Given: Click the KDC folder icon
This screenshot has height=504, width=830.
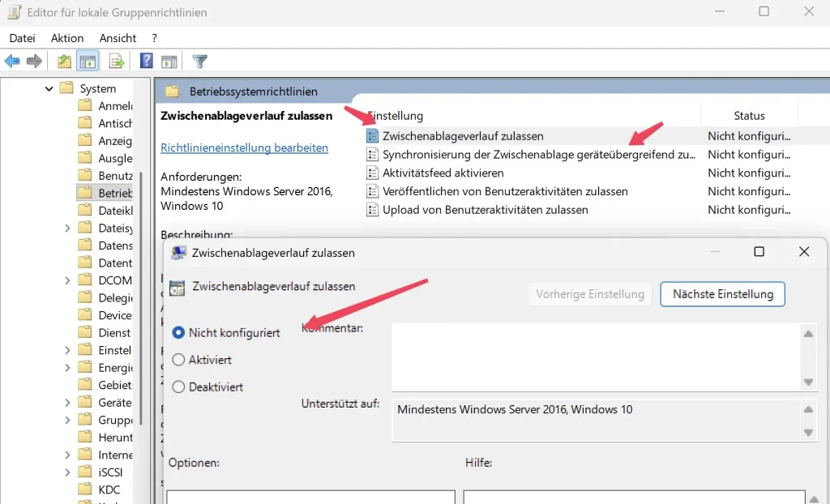Looking at the screenshot, I should 84,489.
